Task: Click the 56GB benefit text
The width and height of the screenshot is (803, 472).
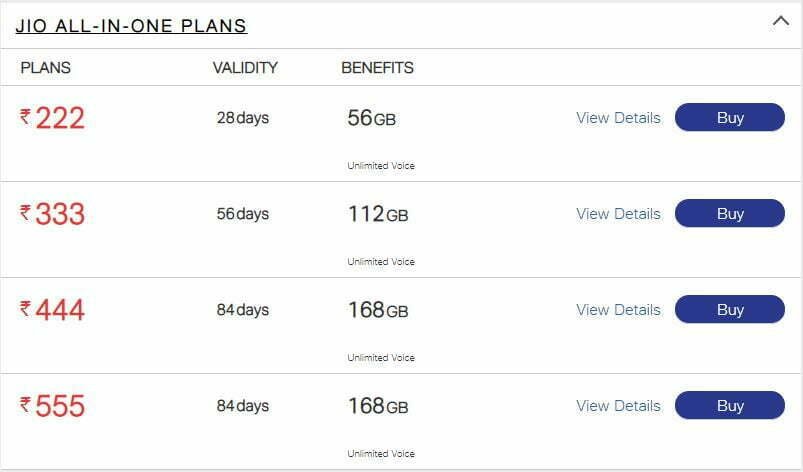Action: (x=372, y=118)
